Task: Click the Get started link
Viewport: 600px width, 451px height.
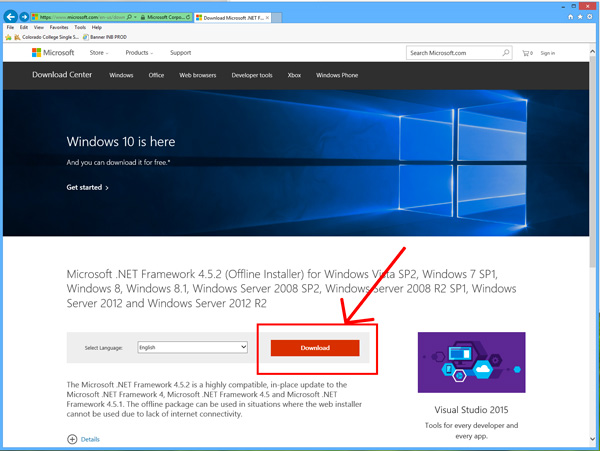Action: tap(88, 187)
